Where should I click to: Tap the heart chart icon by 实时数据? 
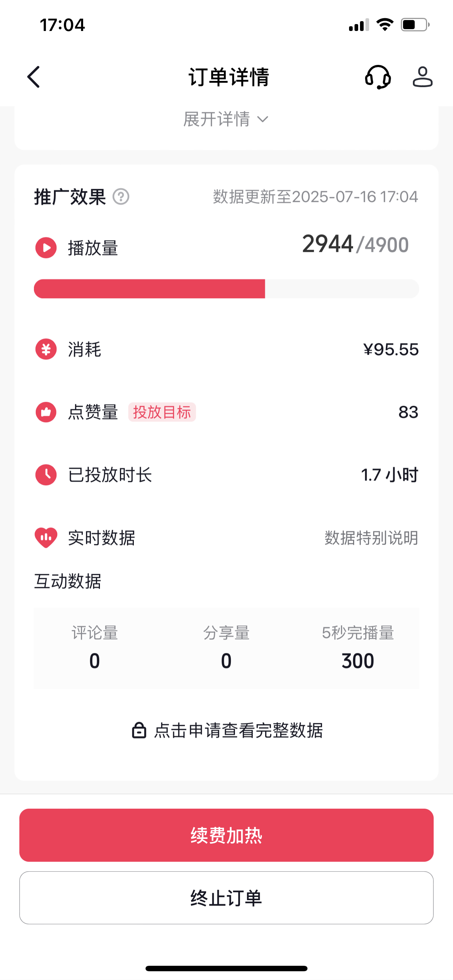coord(46,537)
